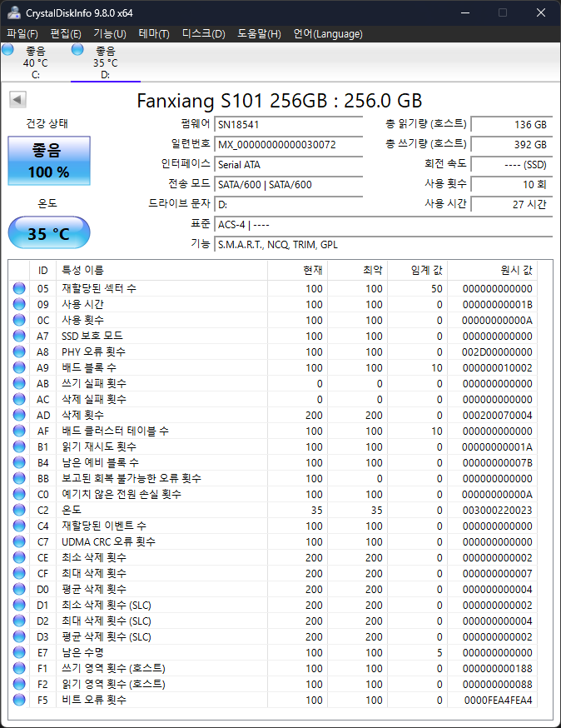
Task: Click the status orb for 읽기 재시도 횟수
Action: tap(19, 446)
